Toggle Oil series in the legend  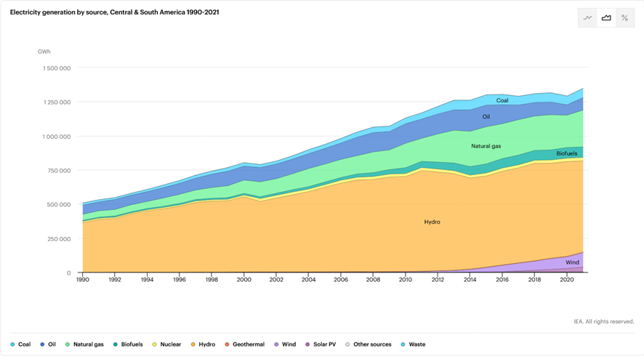coord(48,344)
